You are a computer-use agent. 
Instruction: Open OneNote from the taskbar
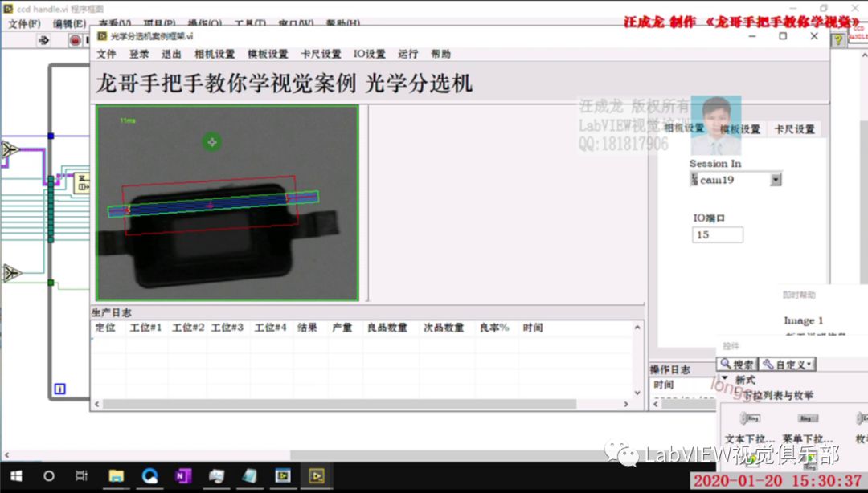tap(182, 476)
